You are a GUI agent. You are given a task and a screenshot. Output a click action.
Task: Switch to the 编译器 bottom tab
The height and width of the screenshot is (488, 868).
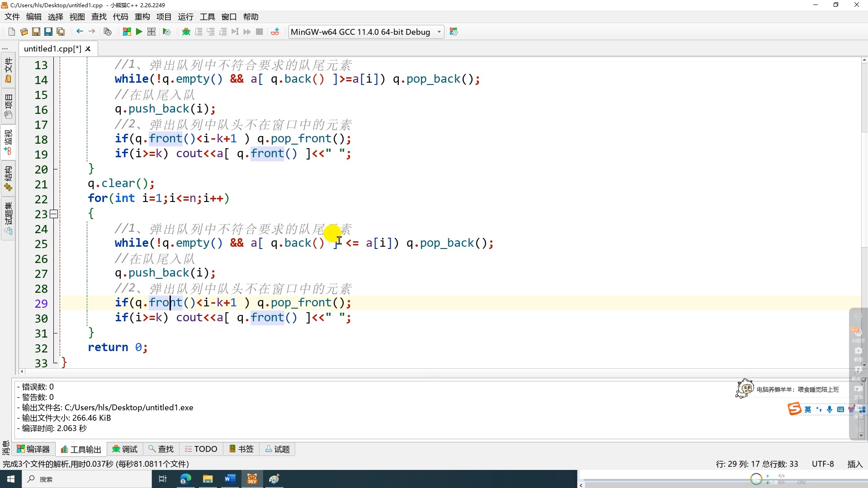point(33,449)
